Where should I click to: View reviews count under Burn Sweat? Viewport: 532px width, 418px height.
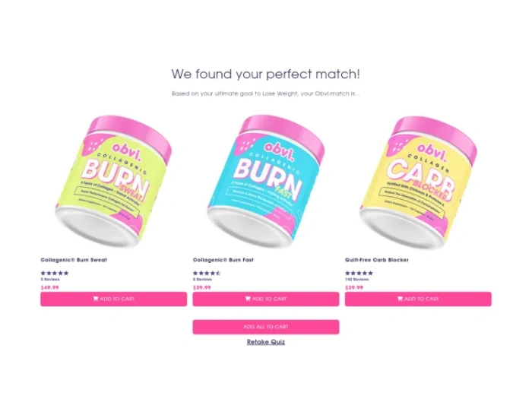pos(50,280)
